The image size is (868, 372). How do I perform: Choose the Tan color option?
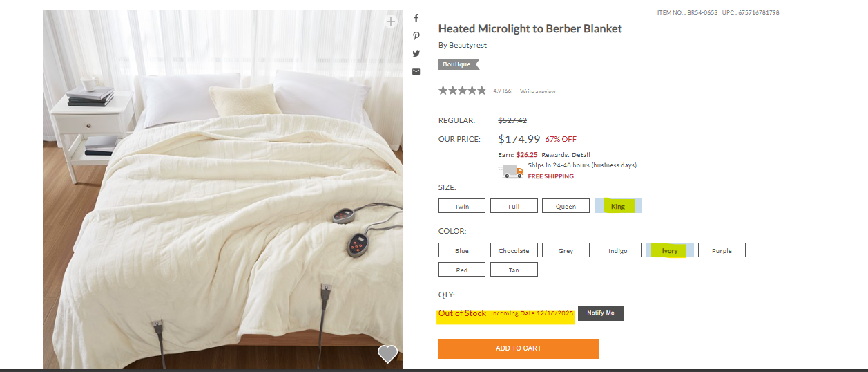(x=514, y=270)
